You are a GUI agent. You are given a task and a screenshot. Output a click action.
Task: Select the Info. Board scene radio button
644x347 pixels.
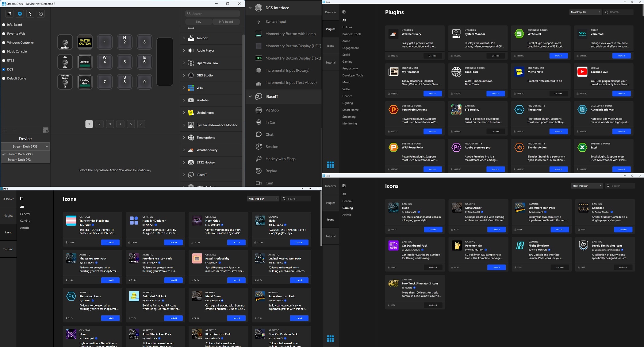[x=4, y=25]
